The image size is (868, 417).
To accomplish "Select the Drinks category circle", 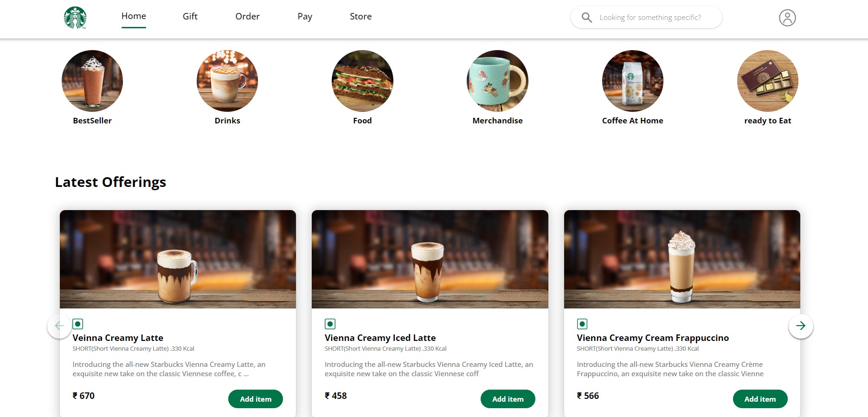I will [x=227, y=81].
